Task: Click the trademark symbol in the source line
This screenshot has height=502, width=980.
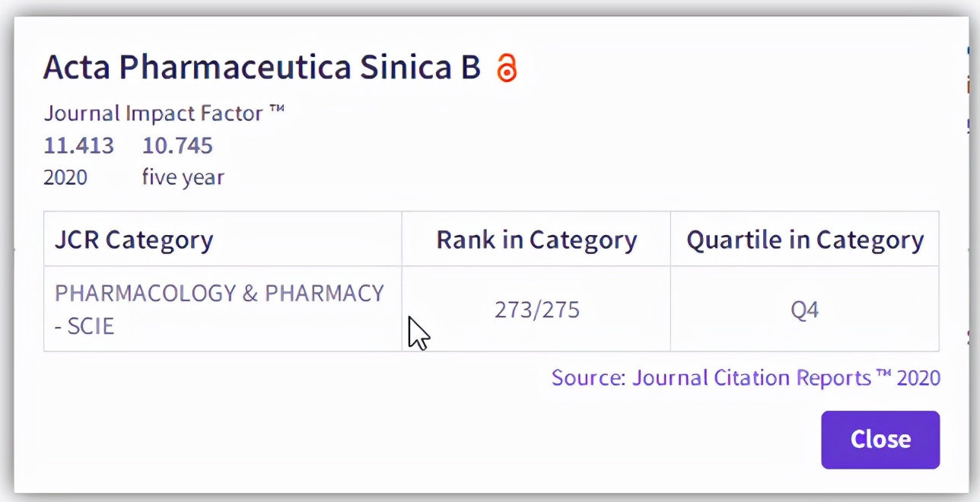Action: tap(883, 375)
